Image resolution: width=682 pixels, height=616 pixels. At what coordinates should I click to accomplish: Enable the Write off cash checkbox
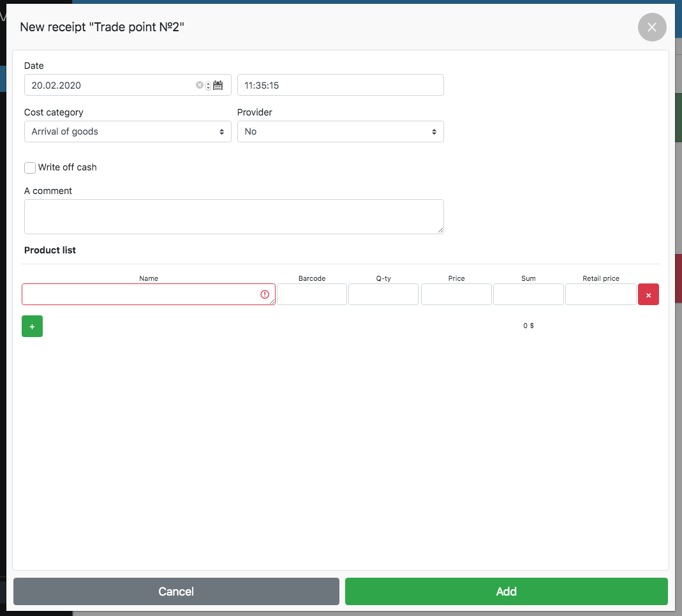(x=30, y=167)
